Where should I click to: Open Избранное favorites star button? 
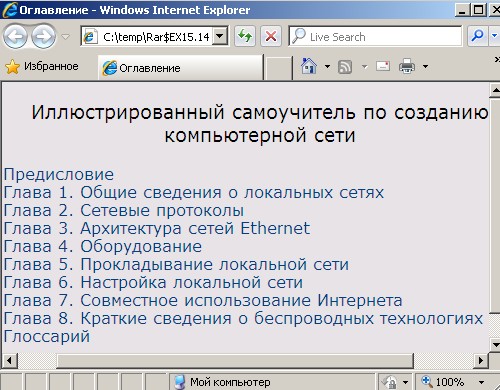click(x=42, y=67)
